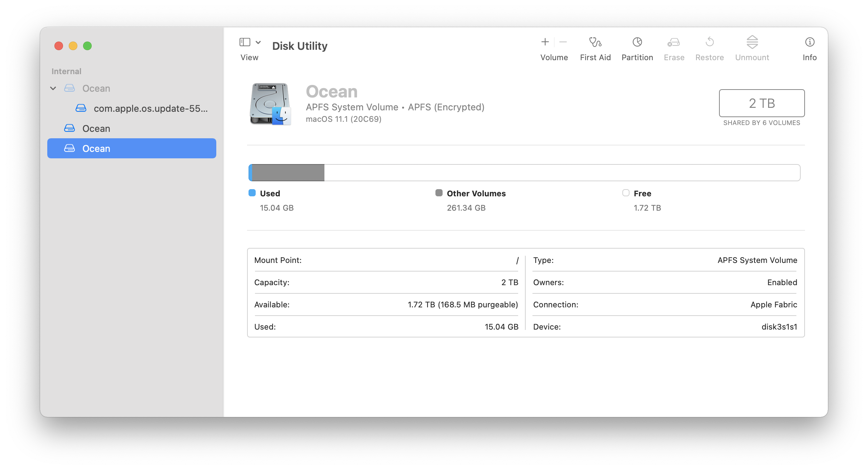
Task: Click the Free space legend box
Action: click(626, 193)
